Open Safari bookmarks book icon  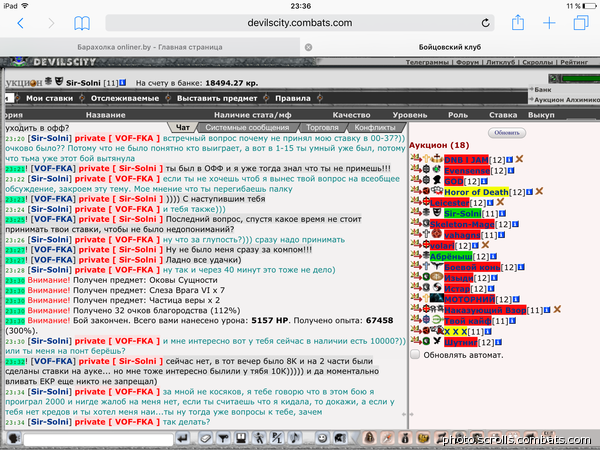pyautogui.click(x=82, y=23)
